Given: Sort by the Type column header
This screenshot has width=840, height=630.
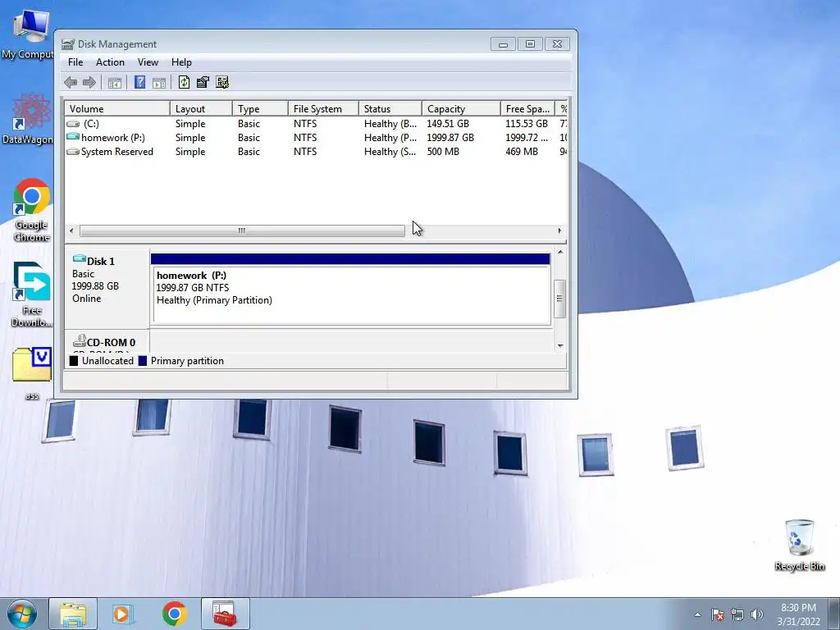Looking at the screenshot, I should coord(260,109).
